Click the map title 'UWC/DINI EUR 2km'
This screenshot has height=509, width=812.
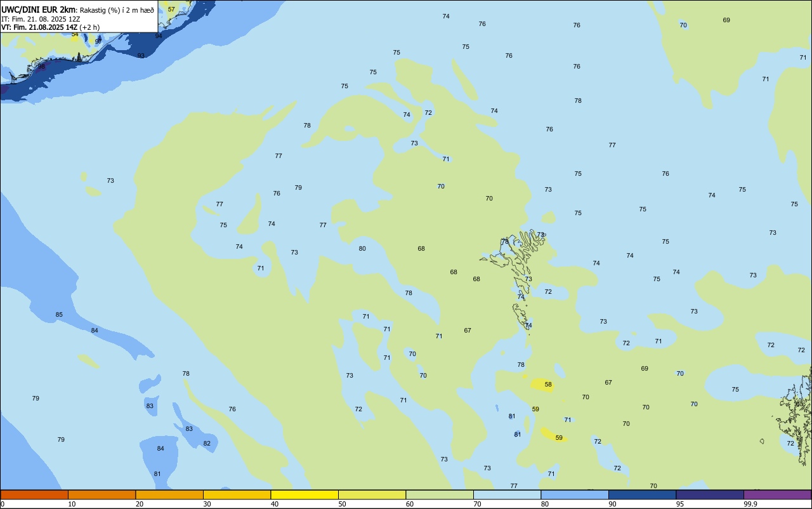(x=39, y=10)
